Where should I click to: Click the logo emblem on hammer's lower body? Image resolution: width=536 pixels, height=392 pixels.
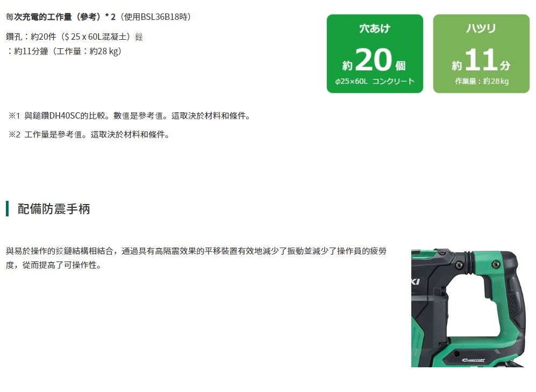coord(473,360)
